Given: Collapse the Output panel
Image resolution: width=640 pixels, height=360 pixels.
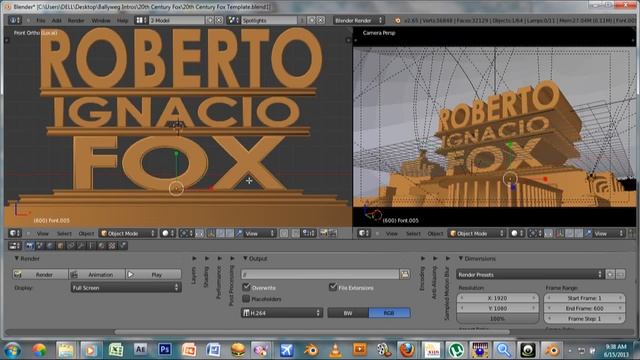Looking at the screenshot, I should [x=245, y=258].
